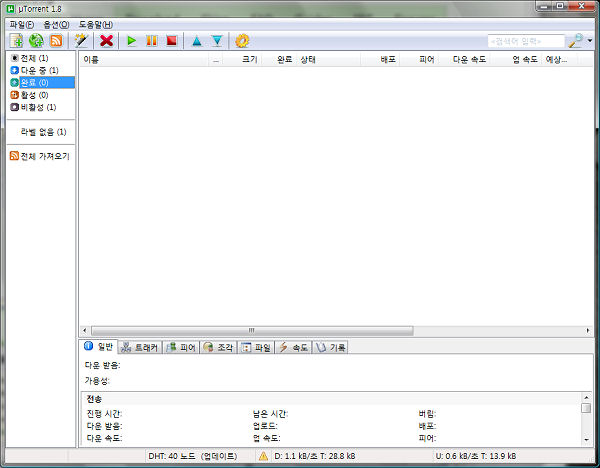Click the red X Remove torrent icon
Image resolution: width=600 pixels, height=468 pixels.
click(x=106, y=41)
